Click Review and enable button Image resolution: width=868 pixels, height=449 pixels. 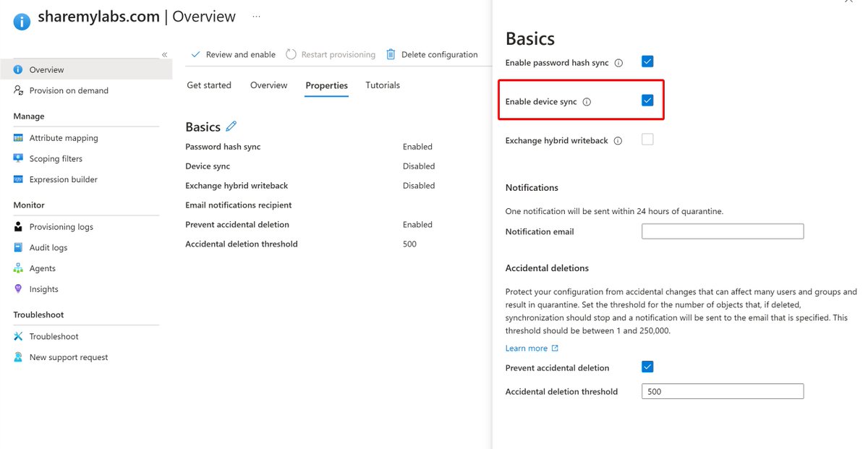pyautogui.click(x=233, y=54)
